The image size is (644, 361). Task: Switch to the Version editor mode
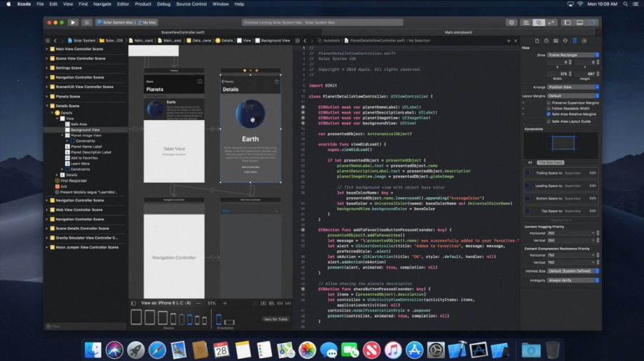click(551, 23)
